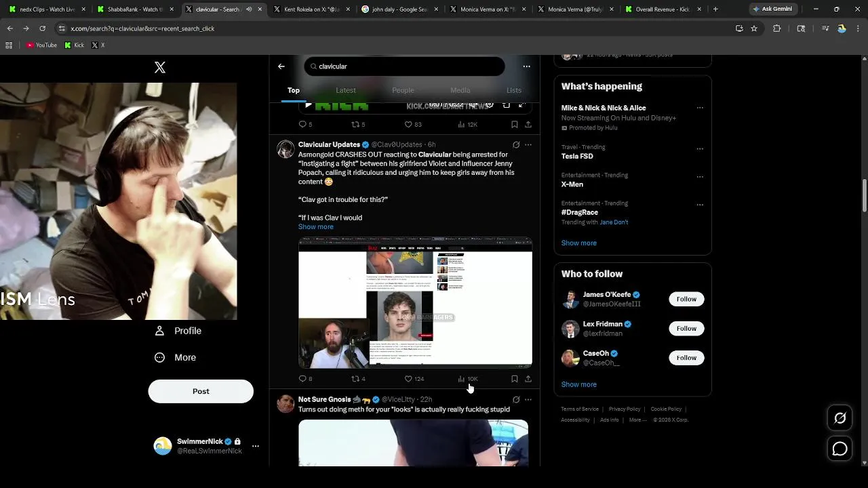
Task: Open browser extensions puzzle icon
Action: point(777,28)
